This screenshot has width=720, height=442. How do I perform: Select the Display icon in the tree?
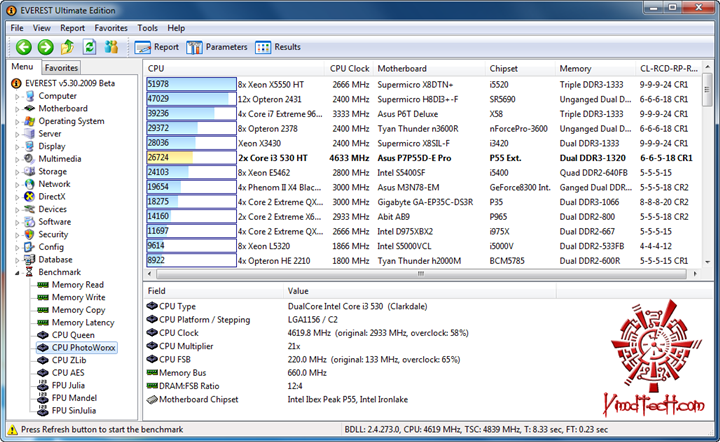(x=30, y=146)
